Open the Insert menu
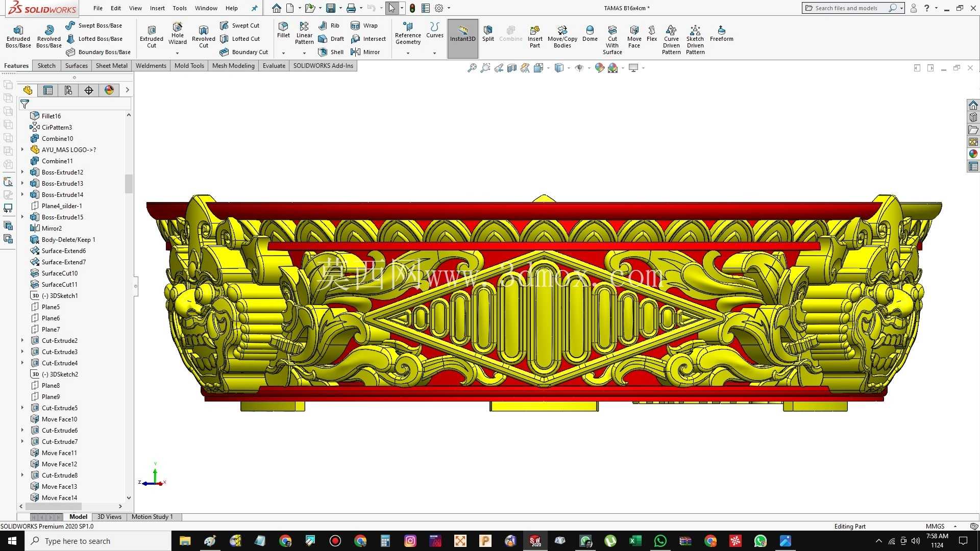Viewport: 980px width, 551px height. pos(157,8)
